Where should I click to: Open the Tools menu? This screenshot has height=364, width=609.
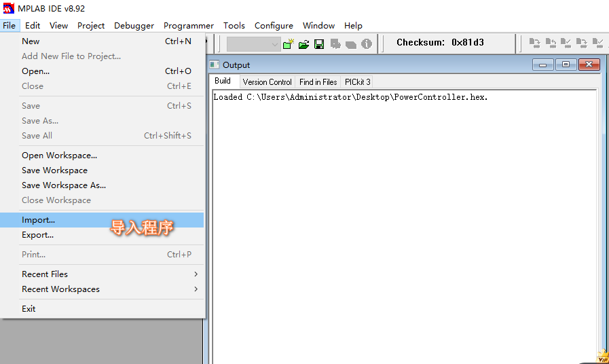(x=234, y=26)
